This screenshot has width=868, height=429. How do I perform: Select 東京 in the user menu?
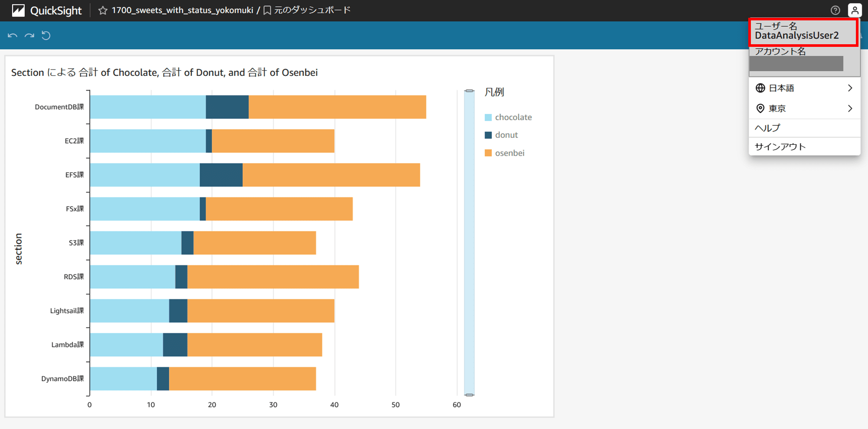pyautogui.click(x=804, y=108)
